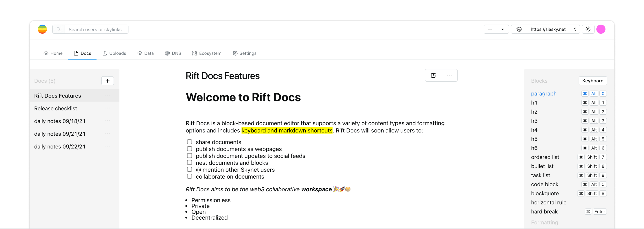Screen dimensions: 644x229
Task: Insert a horizontal rule
Action: tap(568, 202)
